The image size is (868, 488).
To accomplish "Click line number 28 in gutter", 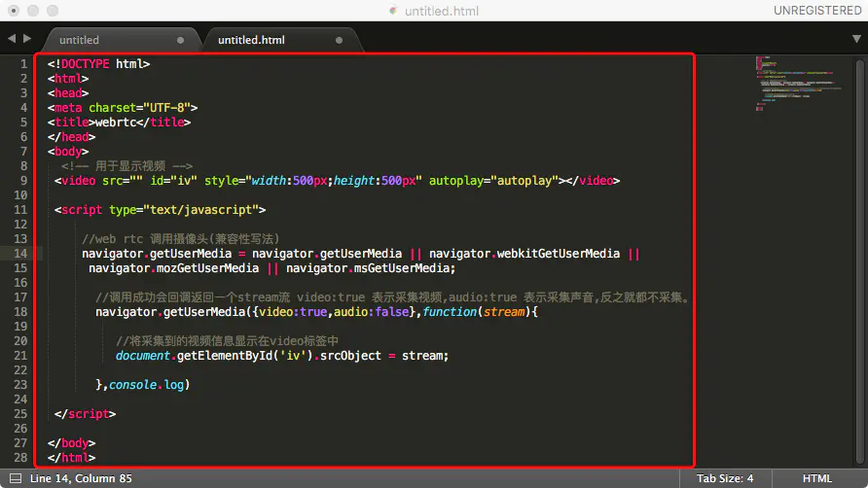I will click(20, 458).
